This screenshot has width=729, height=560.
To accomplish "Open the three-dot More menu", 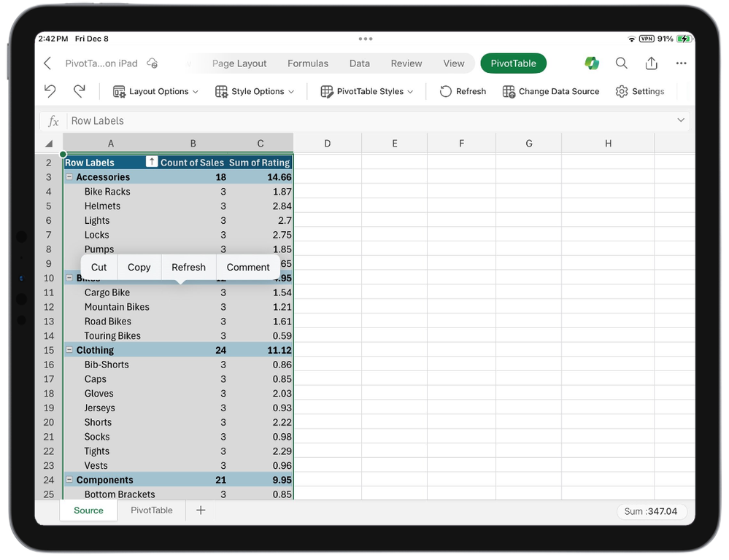I will pos(681,63).
